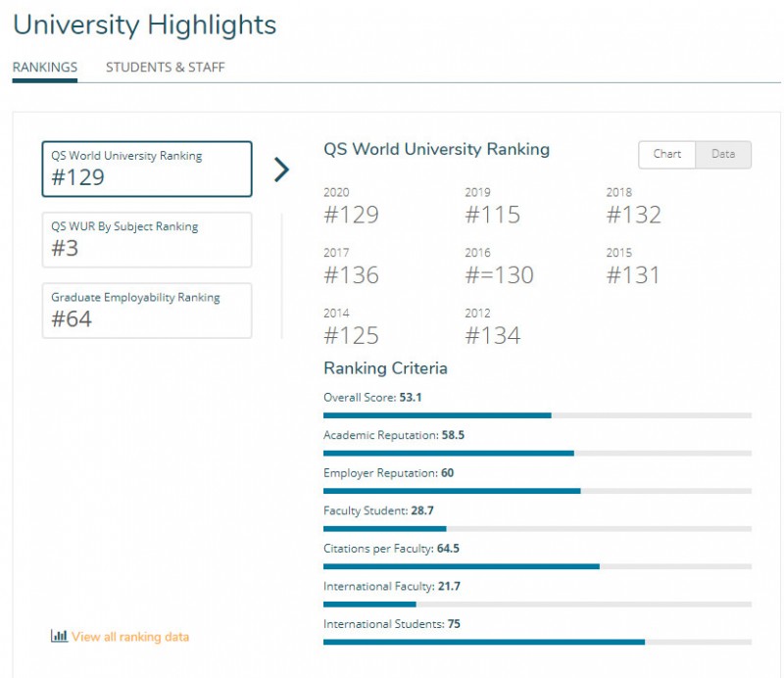The height and width of the screenshot is (678, 784).
Task: Select the QS World University Ranking card
Action: click(147, 169)
